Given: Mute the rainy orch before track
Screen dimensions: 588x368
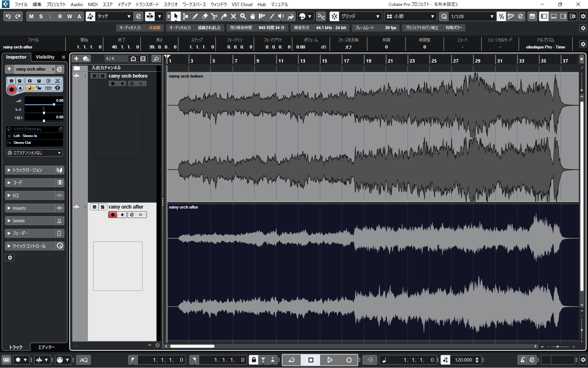Looking at the screenshot, I should tap(95, 76).
